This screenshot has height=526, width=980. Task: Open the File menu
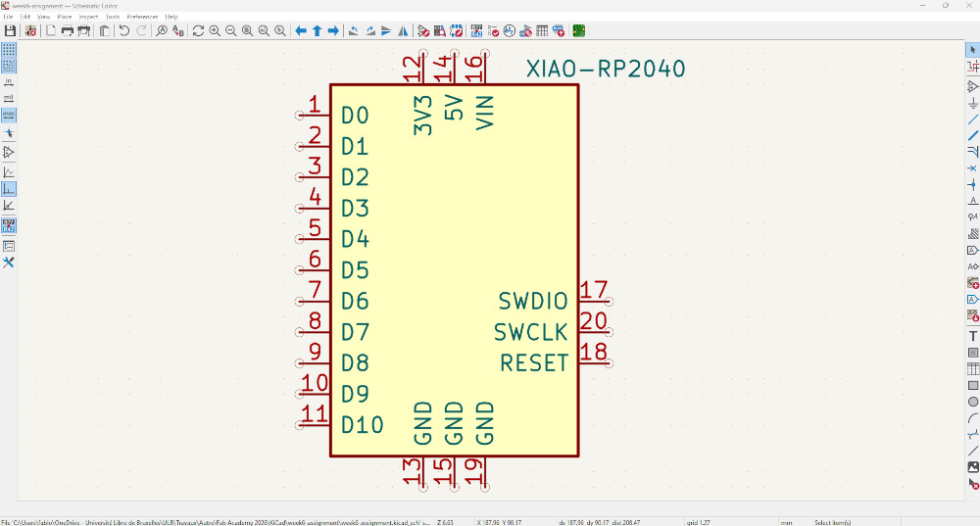tap(8, 17)
